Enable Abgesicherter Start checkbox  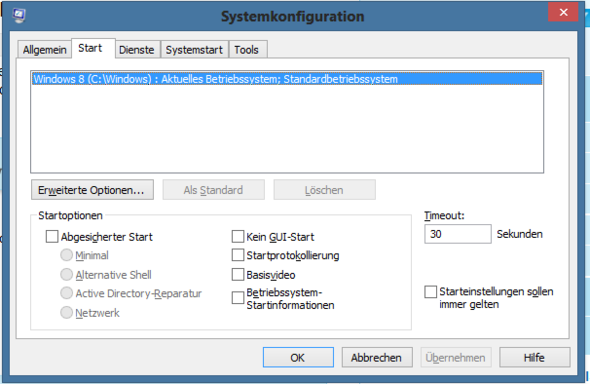tap(52, 237)
